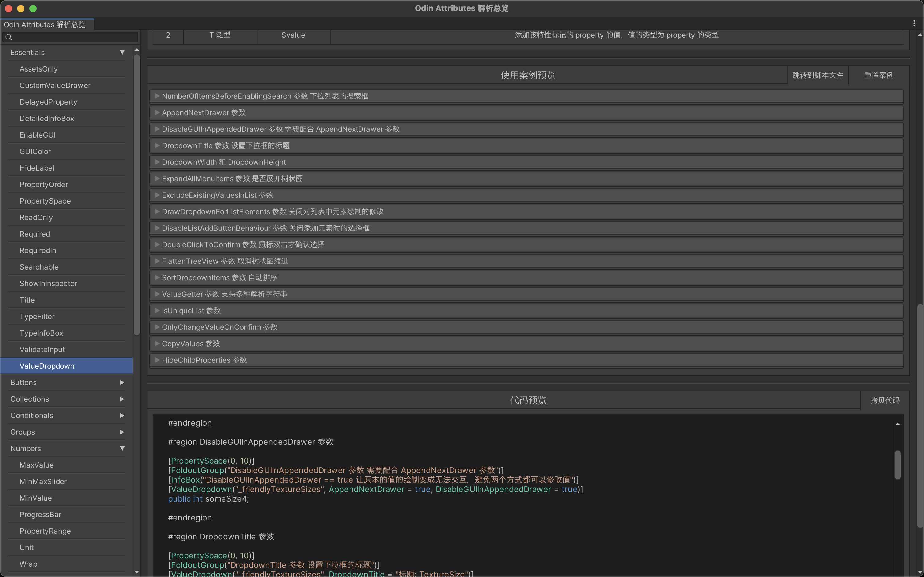Collapse the Essentials category
Image resolution: width=924 pixels, height=577 pixels.
pos(122,52)
